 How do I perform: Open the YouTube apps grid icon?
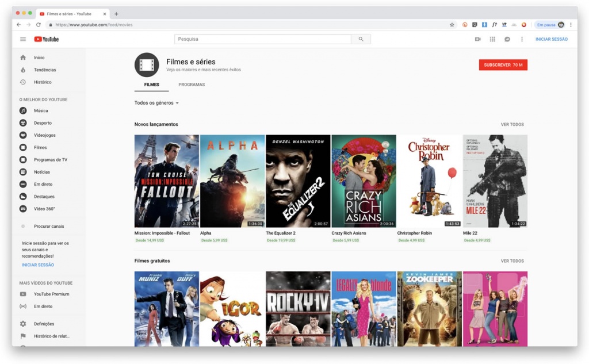click(492, 39)
